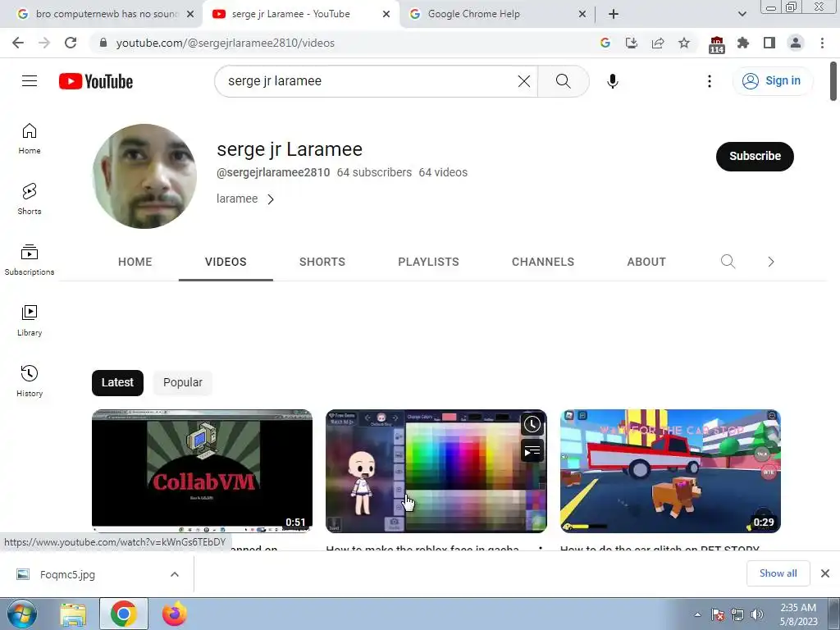Screen dimensions: 840x630
Task: Sort videos by Latest
Action: click(117, 382)
